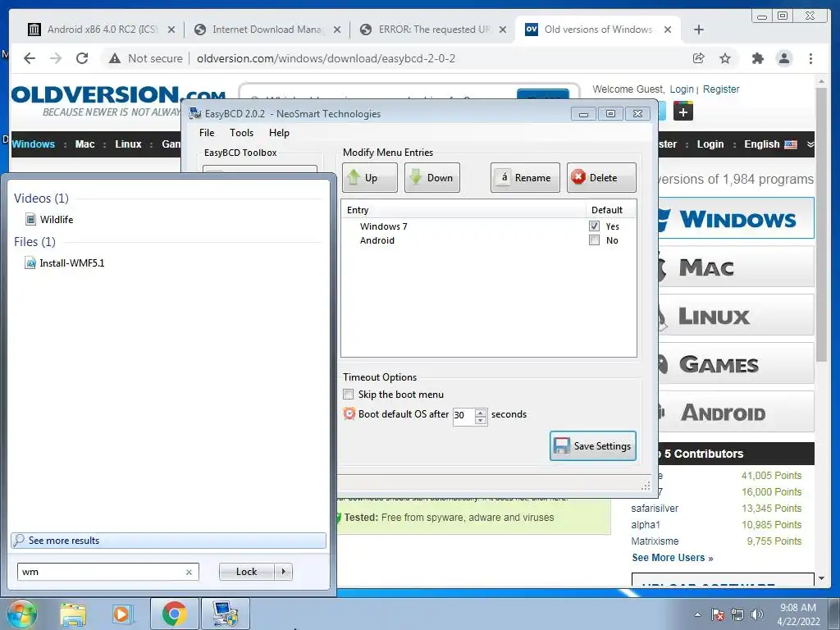Select the ANDROID category banner
Viewport: 840px width, 630px height.
pos(736,413)
